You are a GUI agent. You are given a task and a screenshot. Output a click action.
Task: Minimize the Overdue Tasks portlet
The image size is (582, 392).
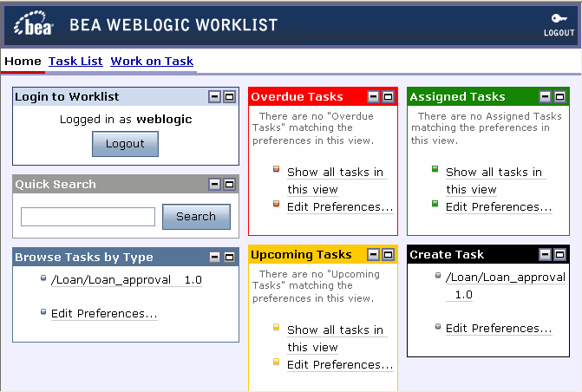[x=373, y=97]
